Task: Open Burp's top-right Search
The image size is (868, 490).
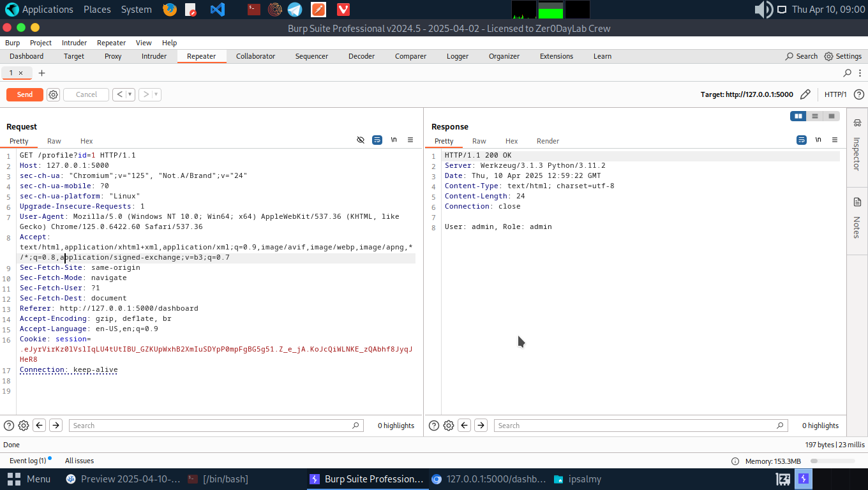Action: 802,56
